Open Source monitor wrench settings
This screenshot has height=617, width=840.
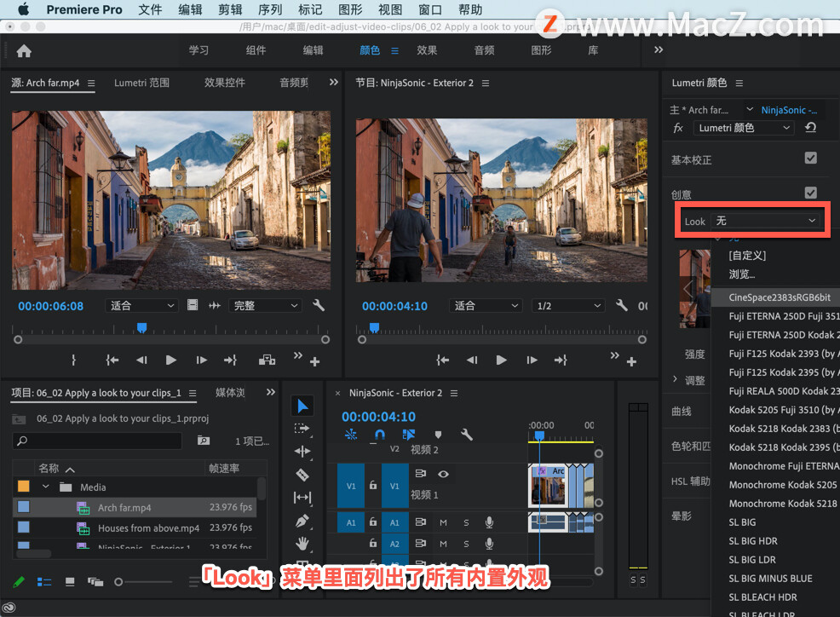tap(319, 306)
